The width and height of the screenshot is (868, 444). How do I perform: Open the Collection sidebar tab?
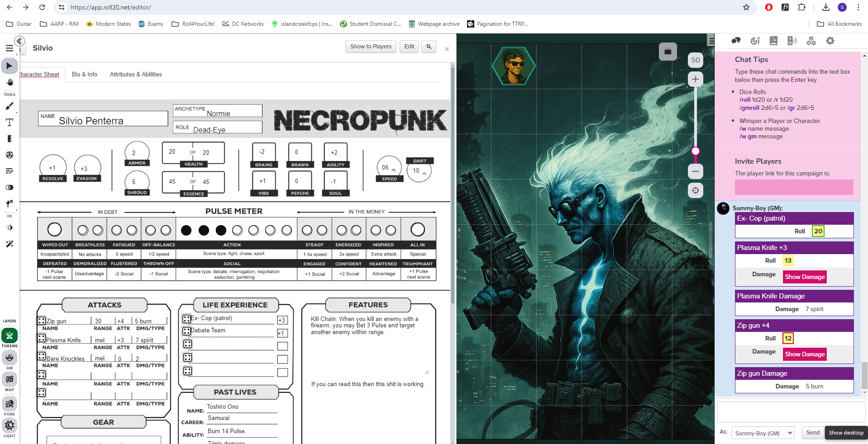point(811,41)
